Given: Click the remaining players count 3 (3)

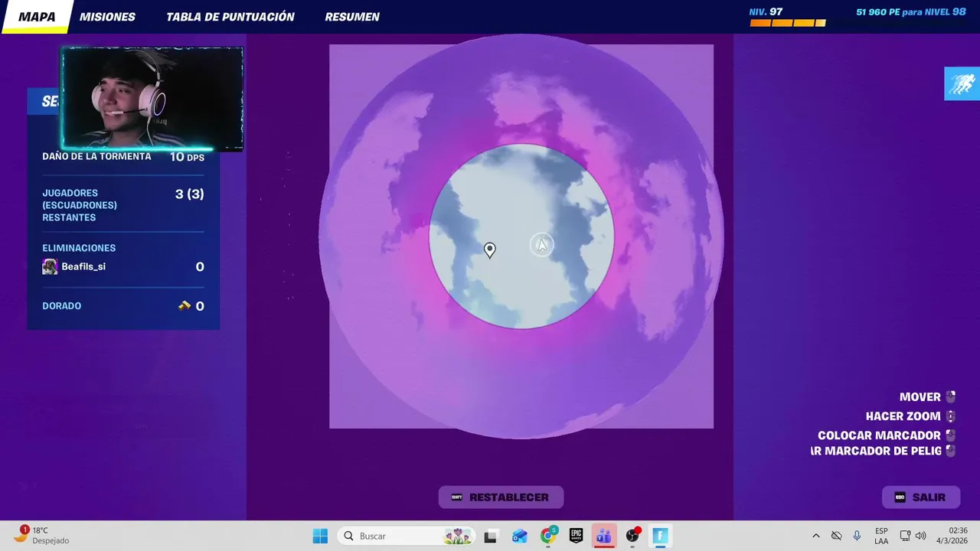Looking at the screenshot, I should click(x=189, y=194).
